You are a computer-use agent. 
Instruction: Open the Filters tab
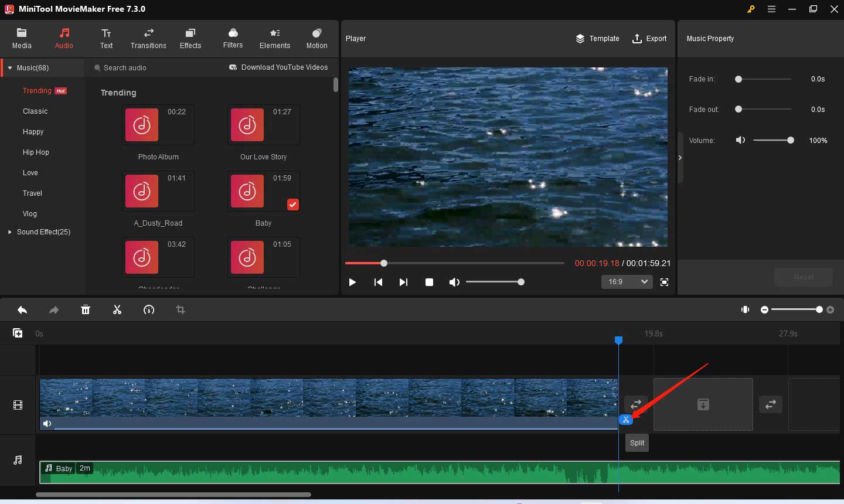(233, 38)
